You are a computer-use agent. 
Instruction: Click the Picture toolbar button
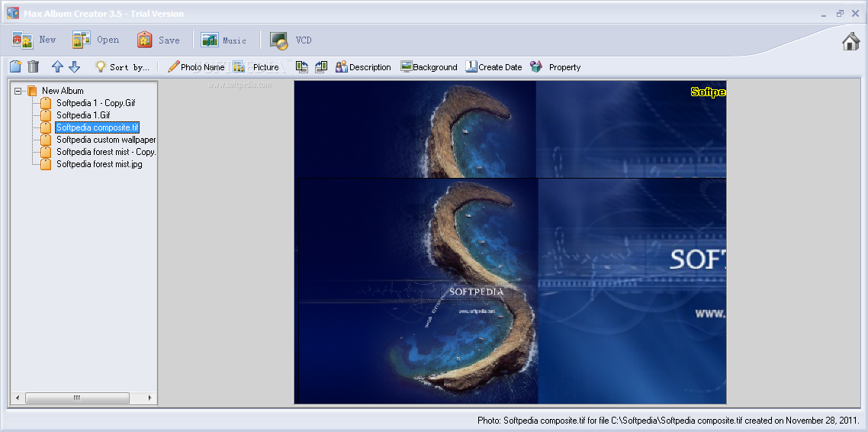(256, 67)
